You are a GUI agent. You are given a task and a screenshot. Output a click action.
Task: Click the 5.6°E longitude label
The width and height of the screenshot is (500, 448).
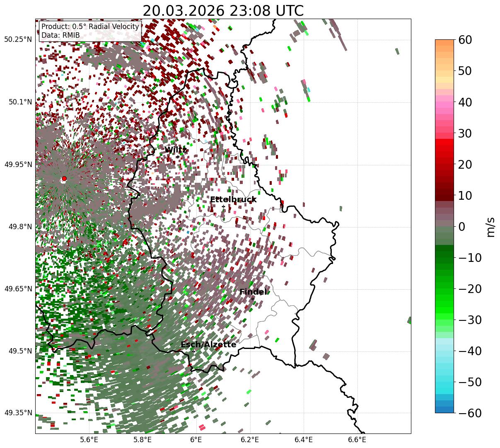[89, 439]
